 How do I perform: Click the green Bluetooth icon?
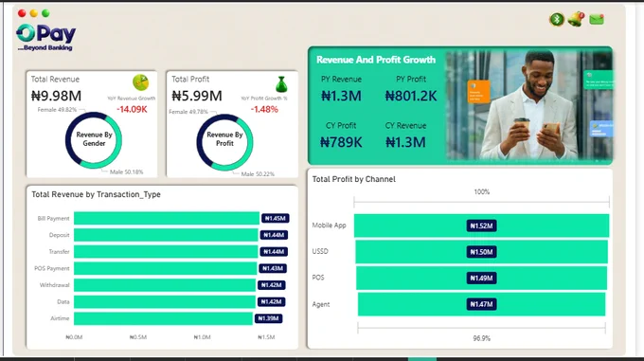point(557,19)
